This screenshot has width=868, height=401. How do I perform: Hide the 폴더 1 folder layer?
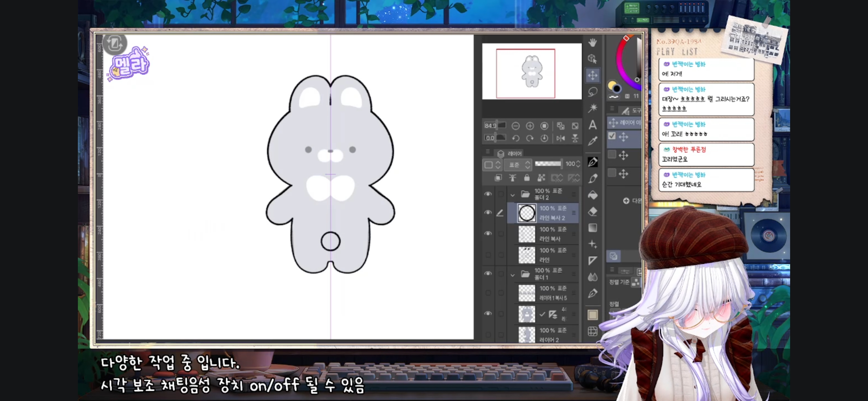pyautogui.click(x=488, y=273)
